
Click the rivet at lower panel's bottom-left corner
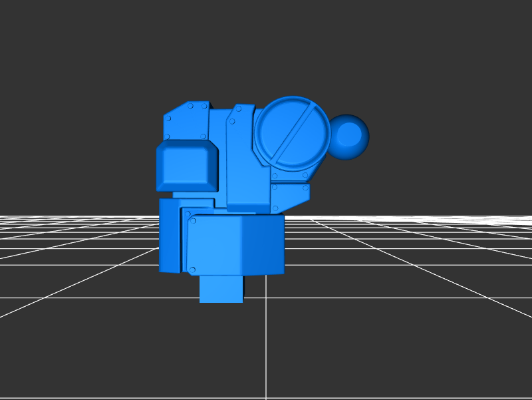192,270
